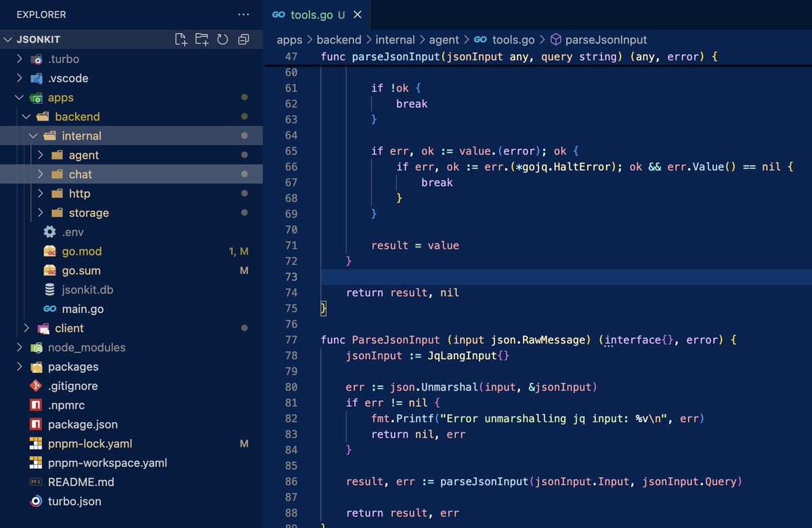
Task: Expand the .turbo folder chevron
Action: coord(19,58)
